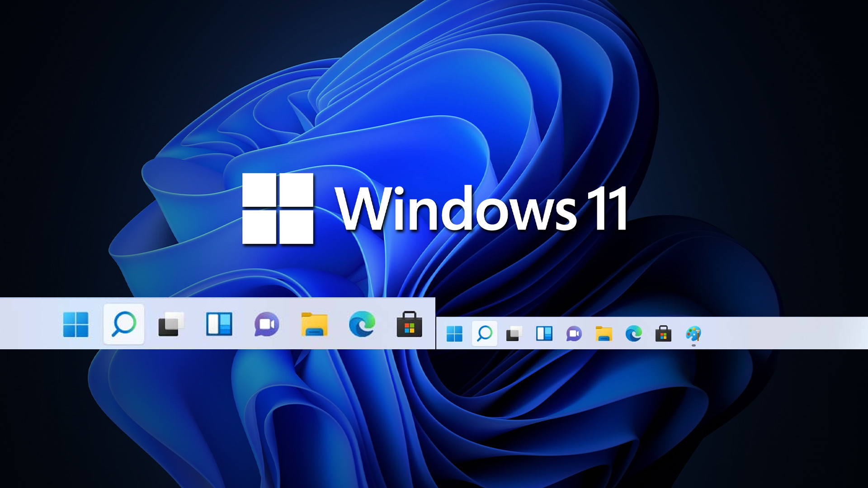Image resolution: width=868 pixels, height=488 pixels.
Task: Launch Teams Chat on large left taskbar
Action: point(267,324)
